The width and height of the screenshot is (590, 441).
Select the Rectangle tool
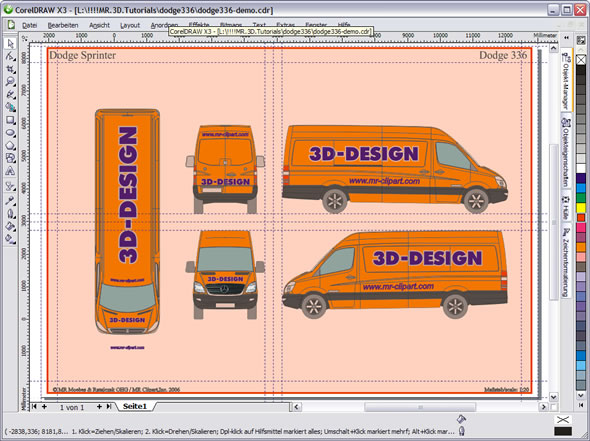pos(10,120)
